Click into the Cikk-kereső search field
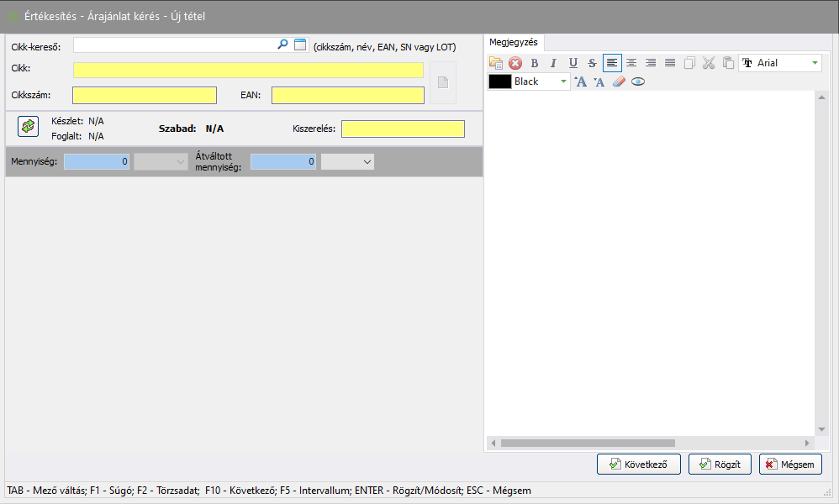Screen dimensions: 839x504 click(x=175, y=45)
